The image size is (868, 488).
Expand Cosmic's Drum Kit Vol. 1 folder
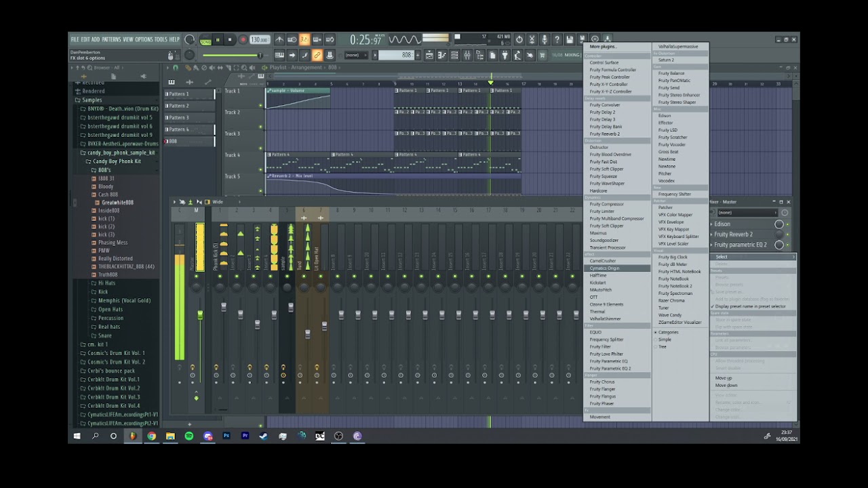[x=112, y=353]
